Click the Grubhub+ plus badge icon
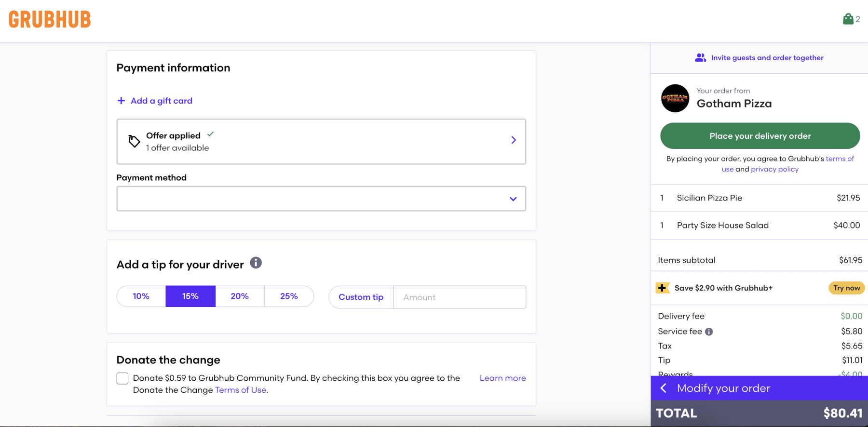The height and width of the screenshot is (427, 868). (663, 288)
